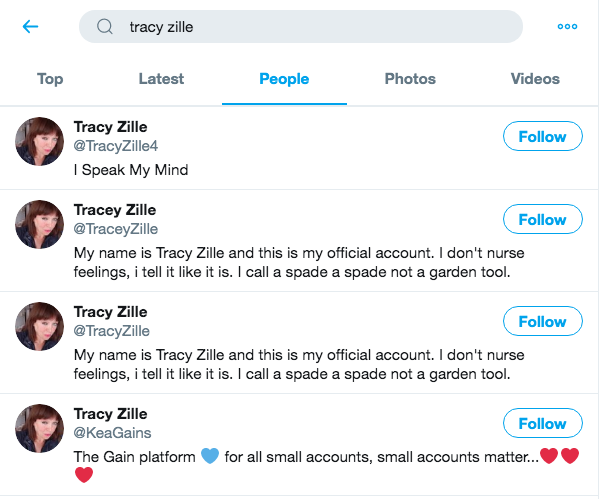Open the Photos tab
Screen dimensions: 600x499
(410, 79)
